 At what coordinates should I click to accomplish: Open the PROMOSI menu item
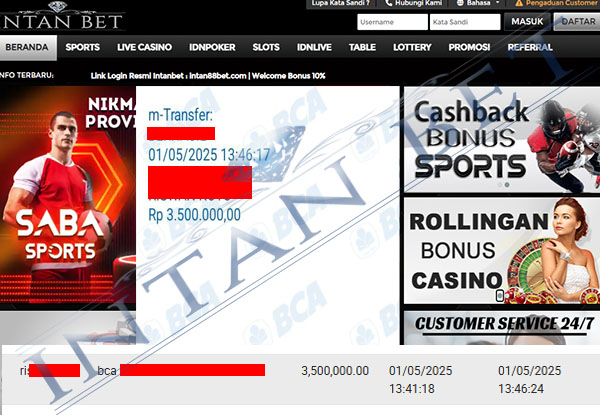469,47
